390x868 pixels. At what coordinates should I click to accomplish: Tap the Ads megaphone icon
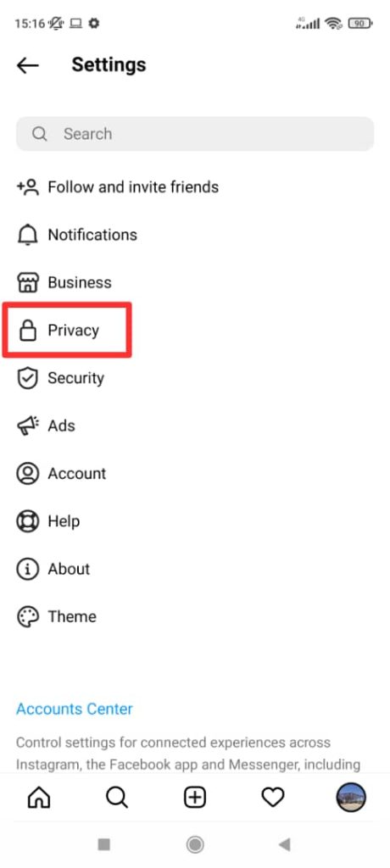(28, 426)
